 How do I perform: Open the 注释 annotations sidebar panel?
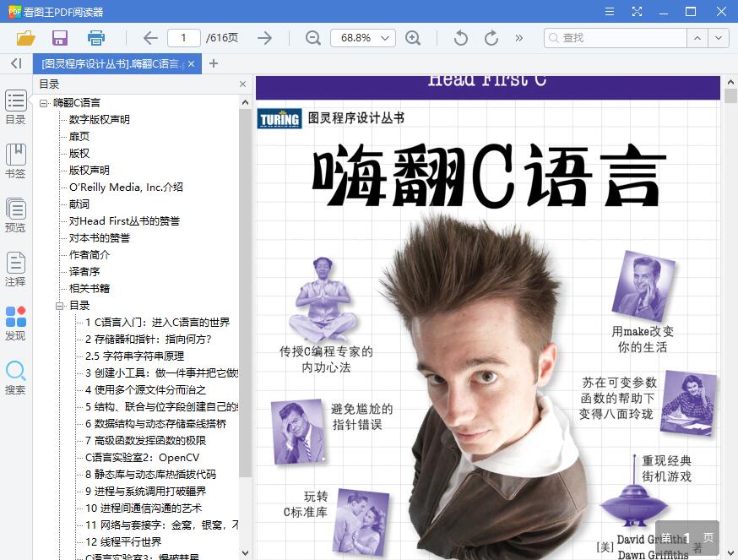tap(15, 269)
